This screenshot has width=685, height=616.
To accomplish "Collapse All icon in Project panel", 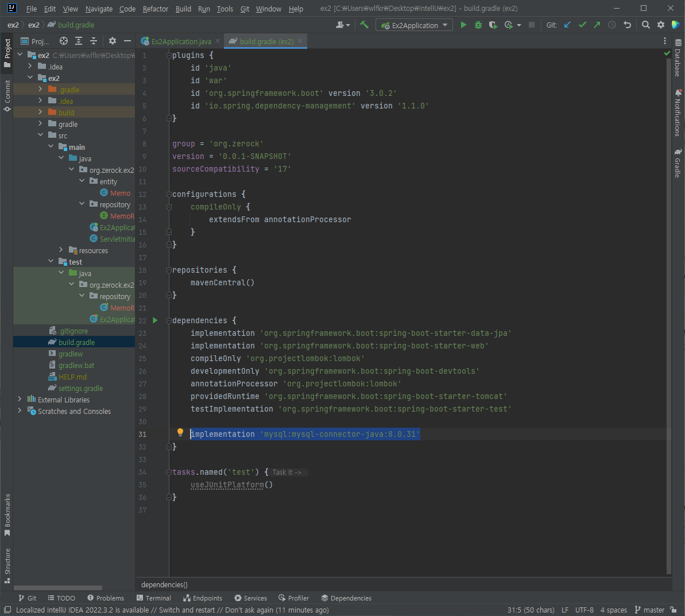I will [94, 41].
